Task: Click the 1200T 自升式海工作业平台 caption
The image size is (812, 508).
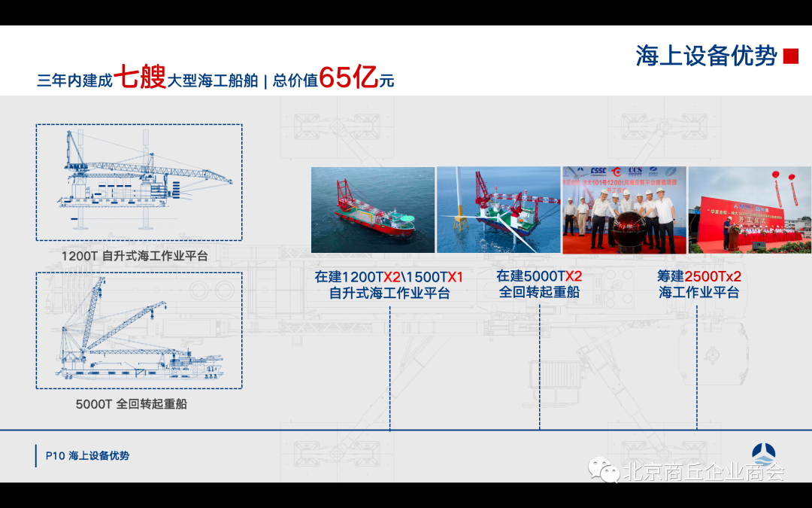Action: pyautogui.click(x=135, y=257)
